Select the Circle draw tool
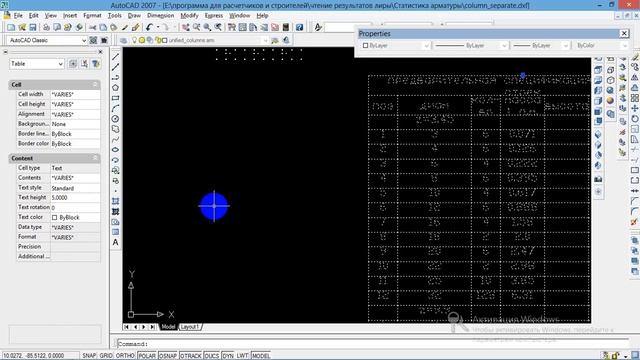The width and height of the screenshot is (640, 360). tap(116, 119)
